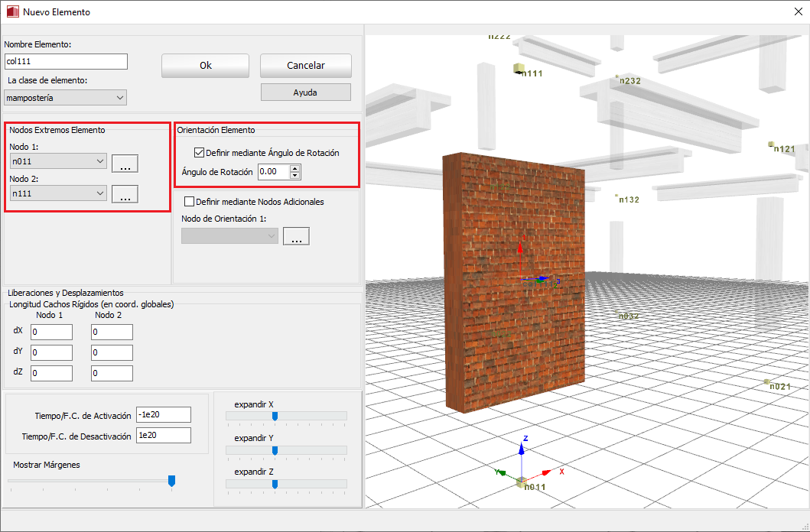The image size is (810, 532).
Task: Click the Nuevo Elemento window title icon
Action: point(12,12)
